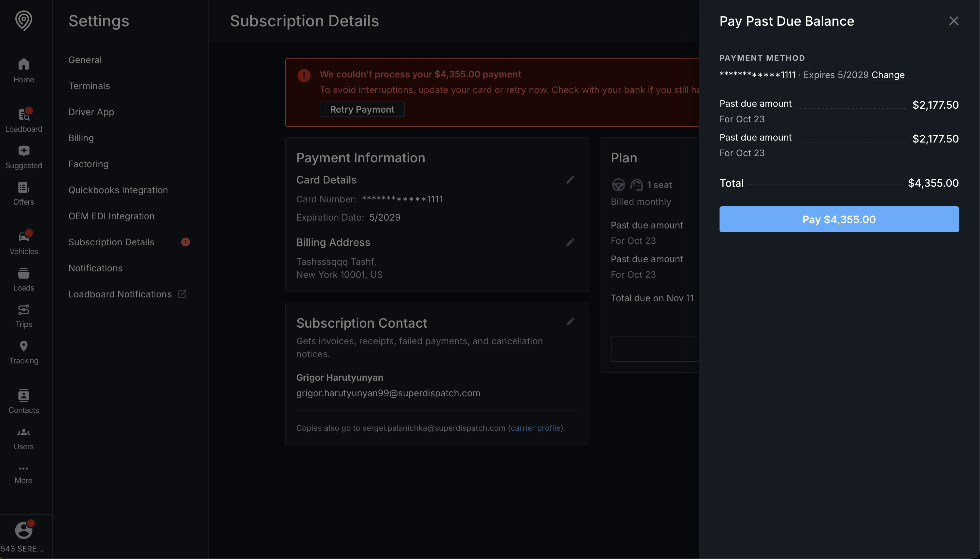
Task: Click the 1 seat plan label
Action: tap(659, 185)
